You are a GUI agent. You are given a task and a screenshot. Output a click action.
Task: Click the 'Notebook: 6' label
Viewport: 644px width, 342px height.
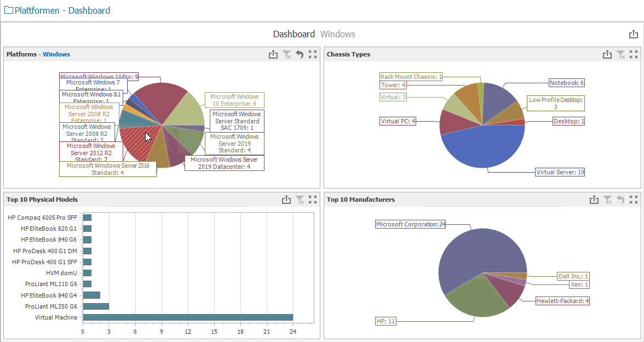567,83
